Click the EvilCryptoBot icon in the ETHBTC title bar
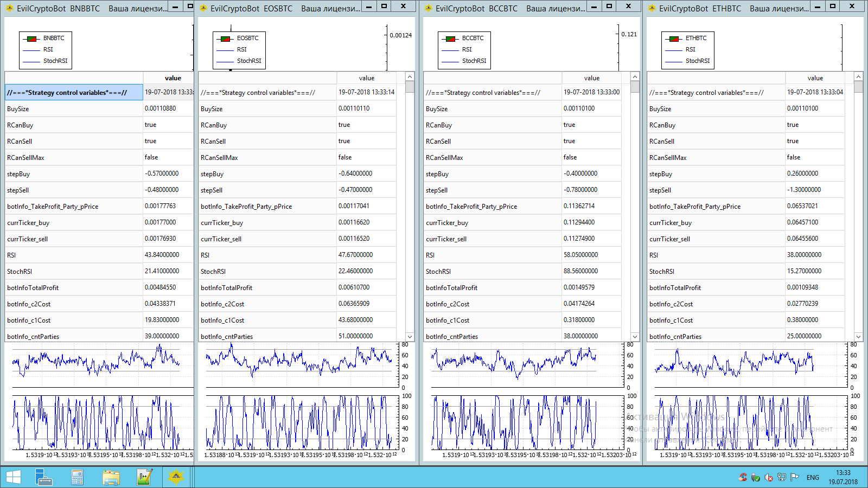 652,8
